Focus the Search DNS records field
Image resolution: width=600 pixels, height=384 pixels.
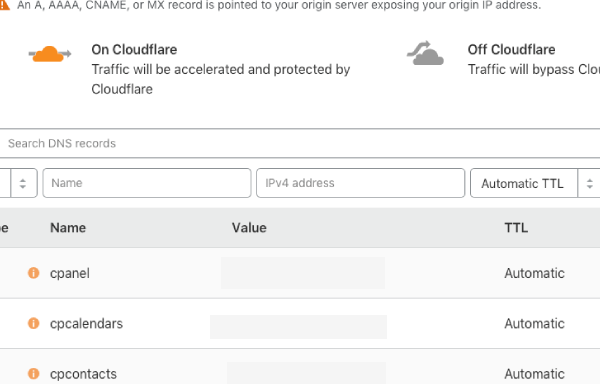(x=300, y=143)
